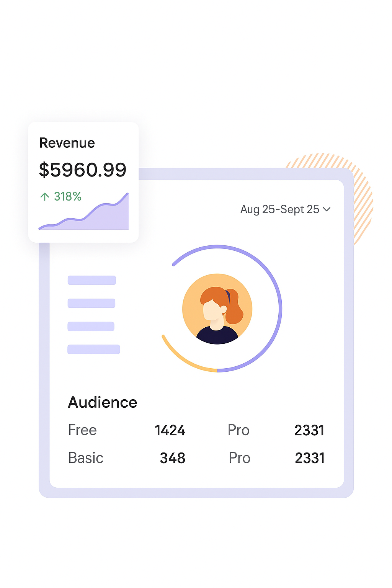This screenshot has height=588, width=392.
Task: Click the Audience section heading
Action: click(x=102, y=402)
